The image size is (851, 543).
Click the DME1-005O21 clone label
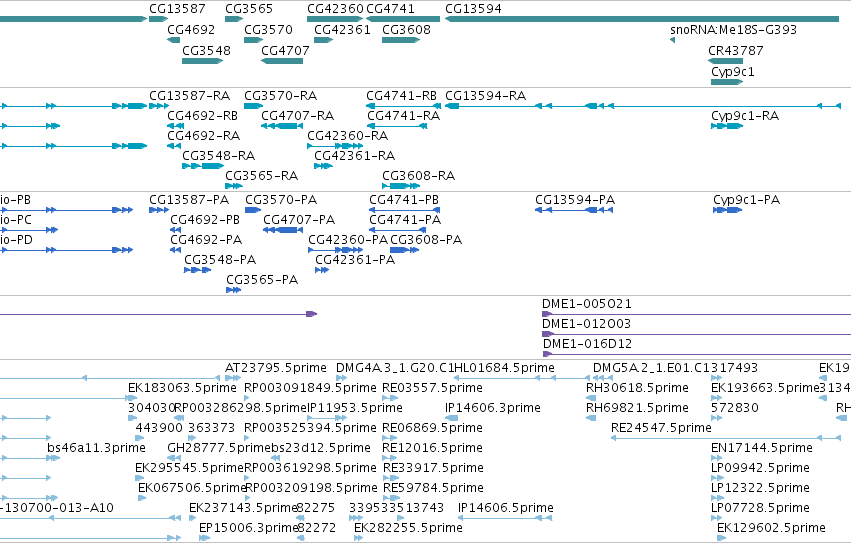587,304
